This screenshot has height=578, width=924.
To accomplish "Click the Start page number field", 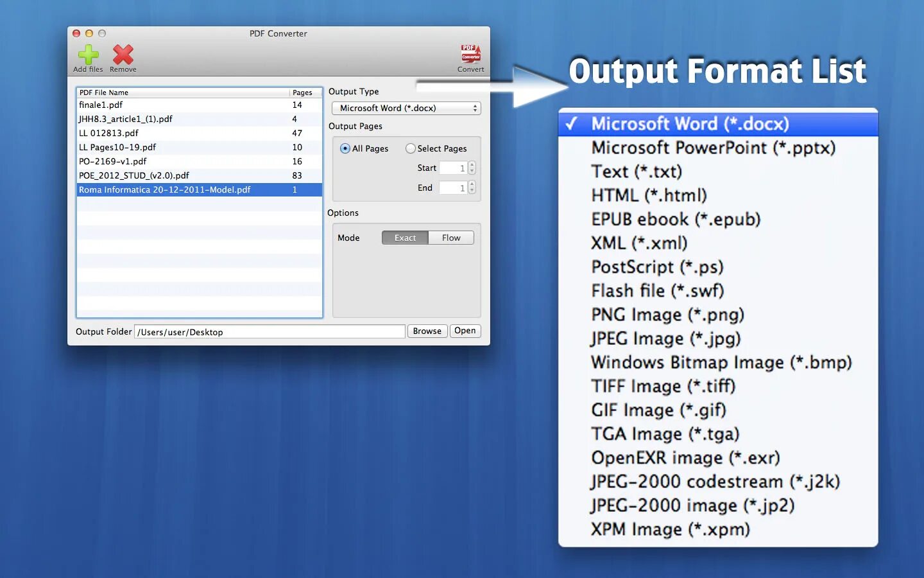I will click(x=453, y=168).
